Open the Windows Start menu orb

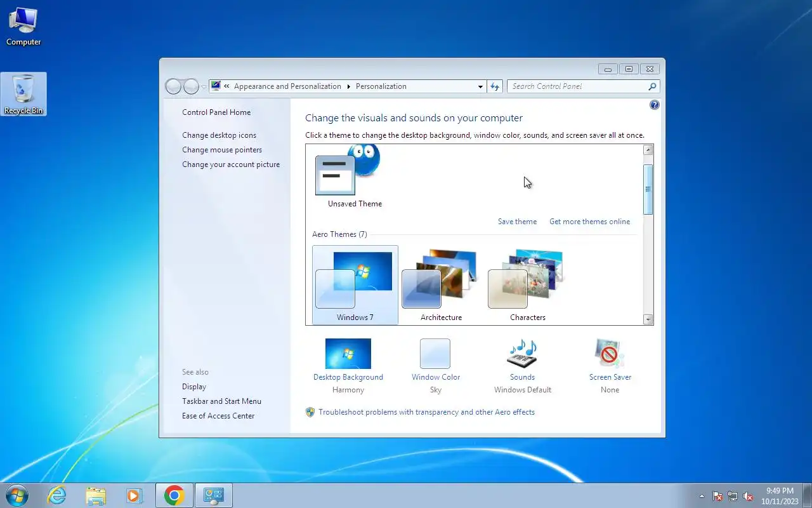click(16, 495)
